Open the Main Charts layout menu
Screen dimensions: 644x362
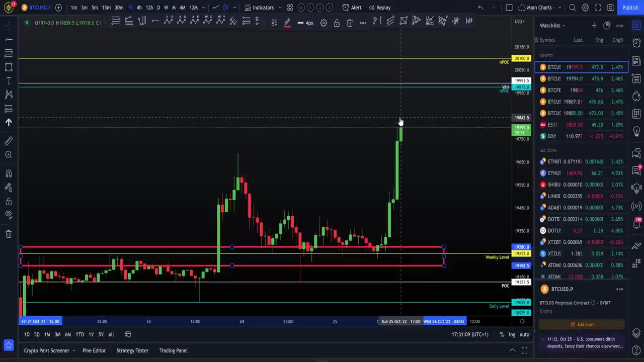click(539, 8)
